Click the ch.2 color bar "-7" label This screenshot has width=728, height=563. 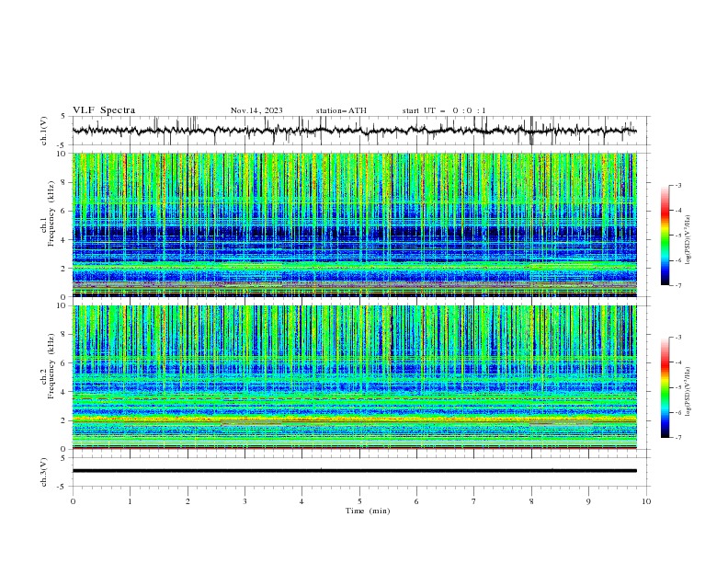677,437
